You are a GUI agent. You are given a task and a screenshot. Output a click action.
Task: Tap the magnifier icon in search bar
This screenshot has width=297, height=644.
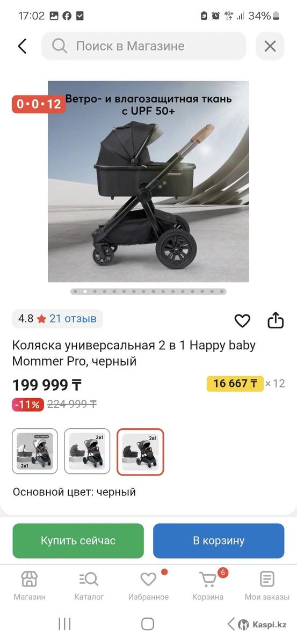[59, 46]
